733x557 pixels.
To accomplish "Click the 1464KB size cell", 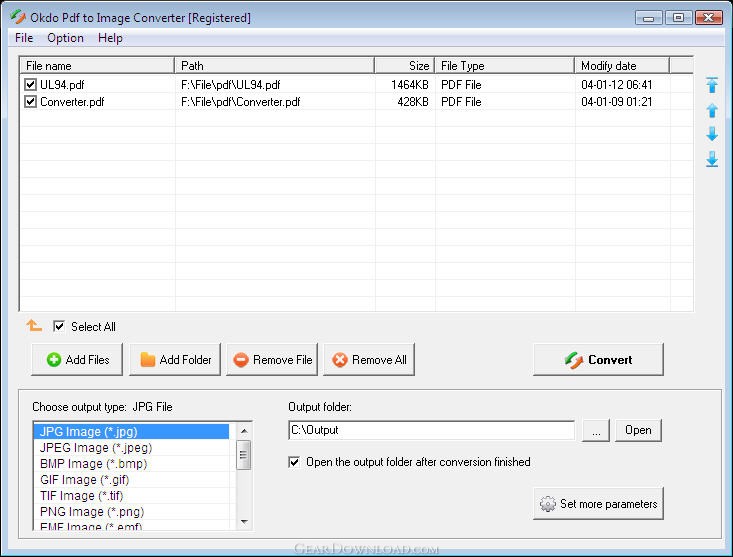I will click(x=410, y=85).
